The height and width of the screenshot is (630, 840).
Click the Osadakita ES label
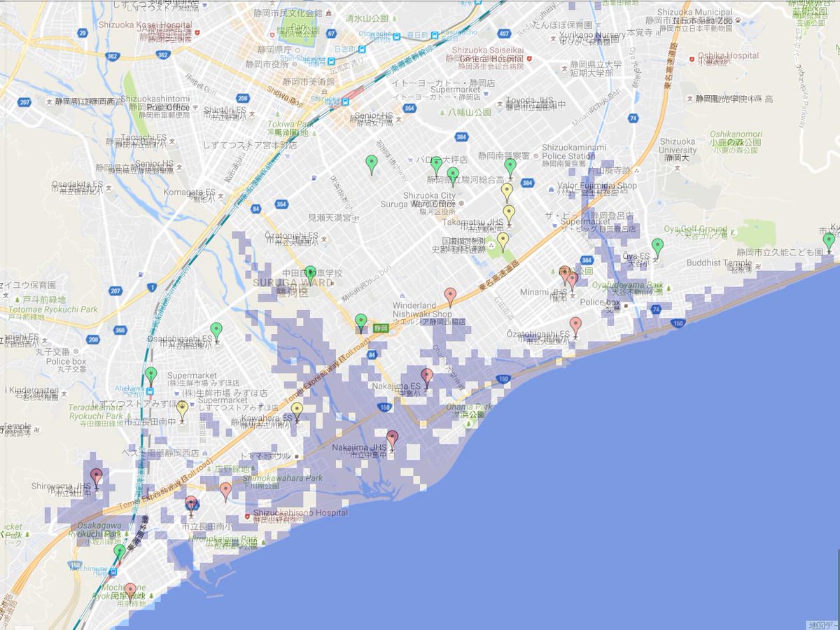click(x=78, y=184)
